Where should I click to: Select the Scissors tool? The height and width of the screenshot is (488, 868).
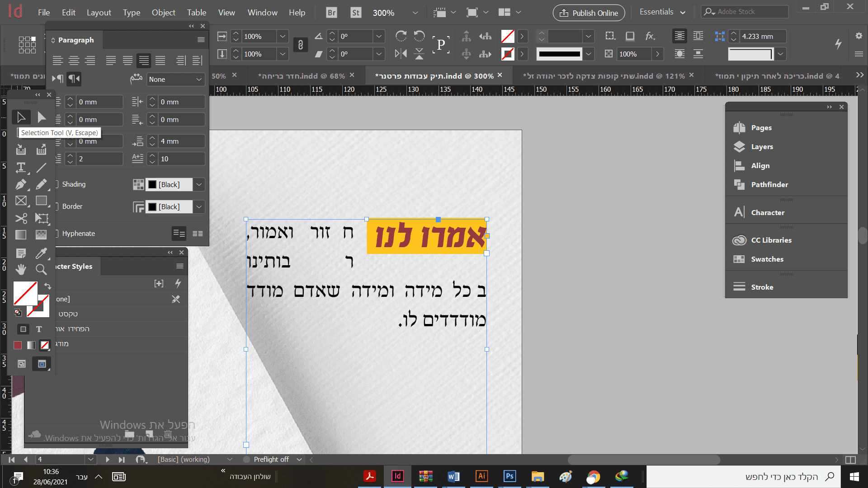point(21,219)
